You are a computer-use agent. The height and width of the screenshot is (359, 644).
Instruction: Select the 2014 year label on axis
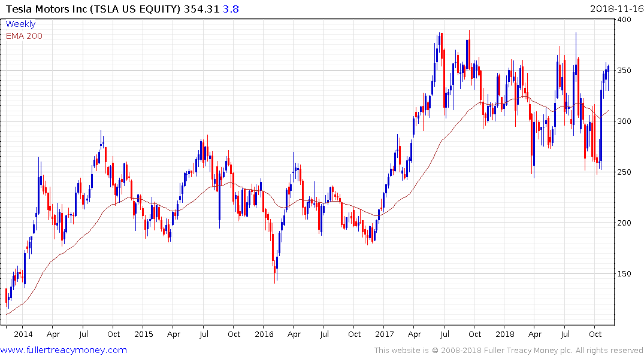coord(23,334)
